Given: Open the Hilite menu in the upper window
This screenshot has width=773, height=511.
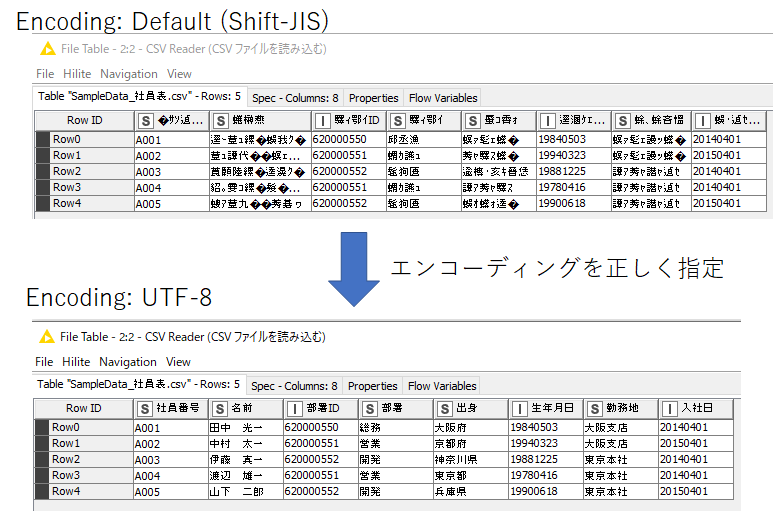Looking at the screenshot, I should point(77,74).
